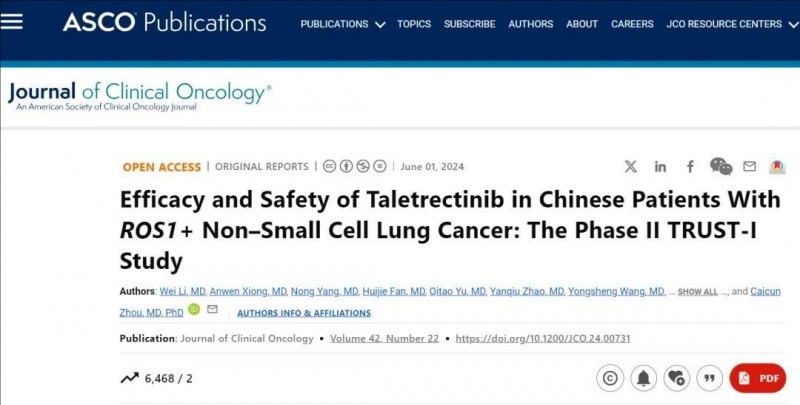
Task: Share article on Facebook
Action: pyautogui.click(x=690, y=166)
